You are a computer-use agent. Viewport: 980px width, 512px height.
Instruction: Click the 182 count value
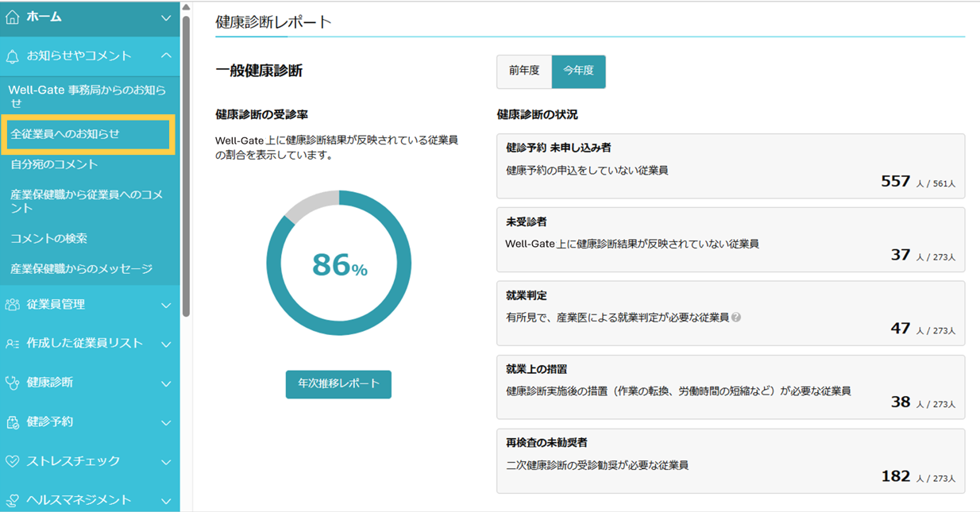tap(896, 476)
